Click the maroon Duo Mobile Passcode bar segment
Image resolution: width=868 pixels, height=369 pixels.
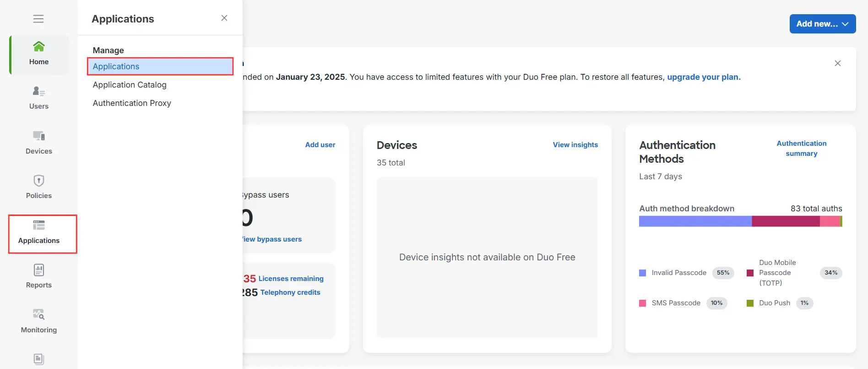coord(786,221)
